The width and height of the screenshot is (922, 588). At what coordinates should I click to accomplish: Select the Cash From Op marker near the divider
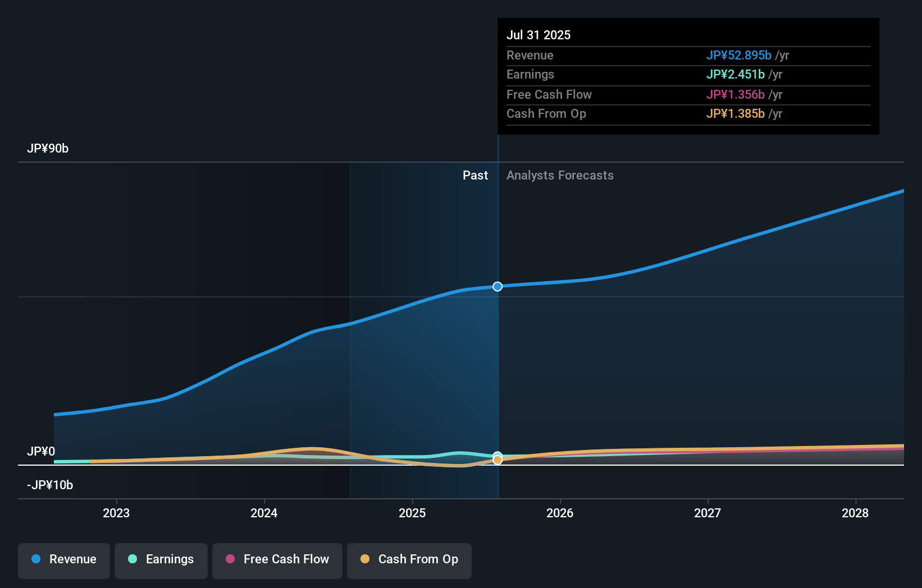[497, 460]
